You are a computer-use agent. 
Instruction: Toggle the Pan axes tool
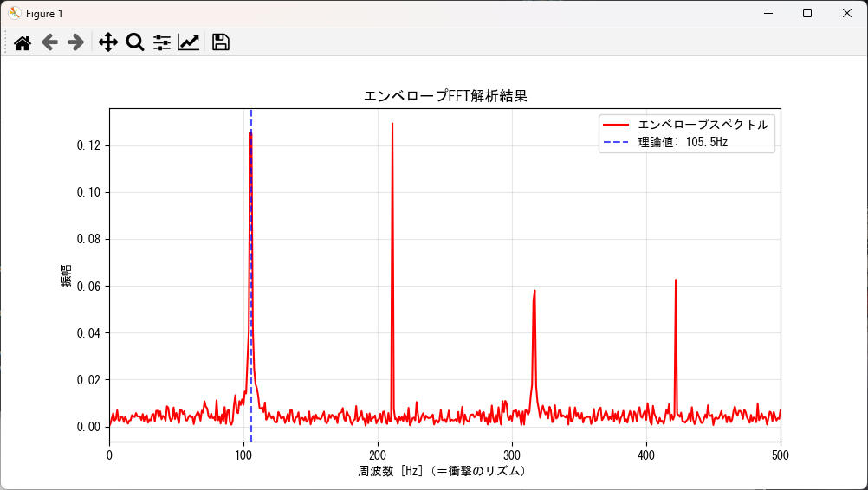point(107,42)
